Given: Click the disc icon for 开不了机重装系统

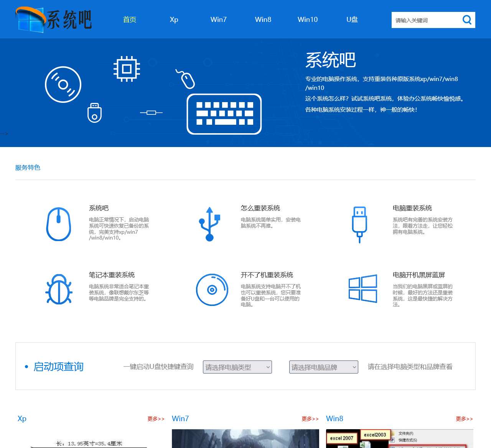Looking at the screenshot, I should click(212, 290).
